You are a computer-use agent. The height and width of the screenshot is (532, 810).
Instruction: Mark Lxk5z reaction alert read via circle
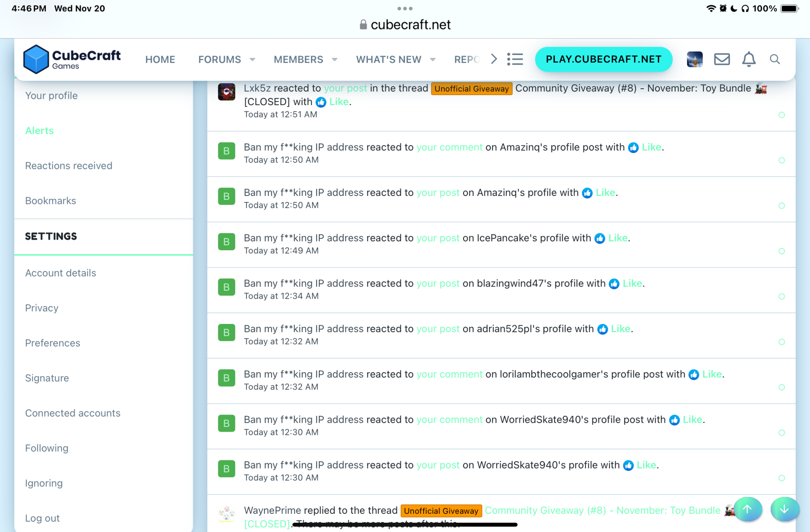click(x=782, y=115)
